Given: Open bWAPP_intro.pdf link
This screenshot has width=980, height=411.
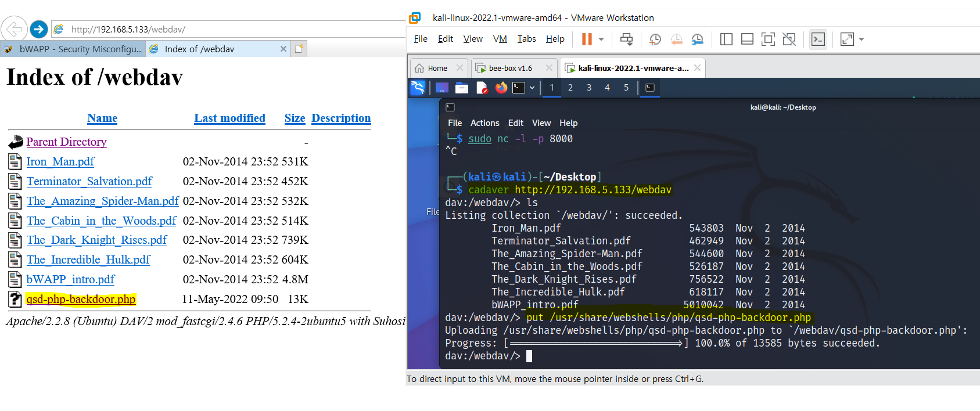Looking at the screenshot, I should [70, 279].
